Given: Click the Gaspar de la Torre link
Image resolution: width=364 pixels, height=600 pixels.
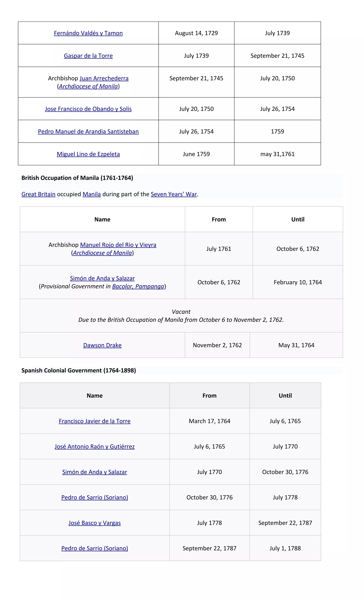Looking at the screenshot, I should 88,56.
